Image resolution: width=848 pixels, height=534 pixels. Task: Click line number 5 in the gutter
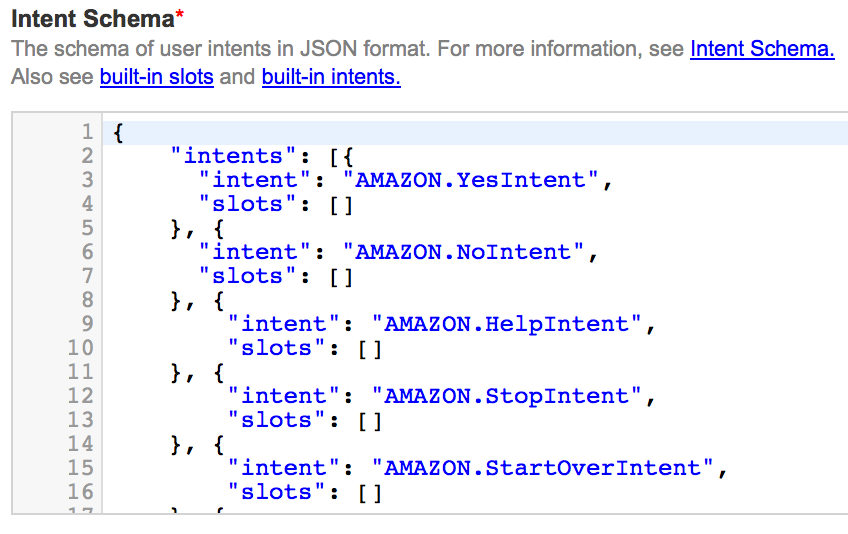coord(86,228)
